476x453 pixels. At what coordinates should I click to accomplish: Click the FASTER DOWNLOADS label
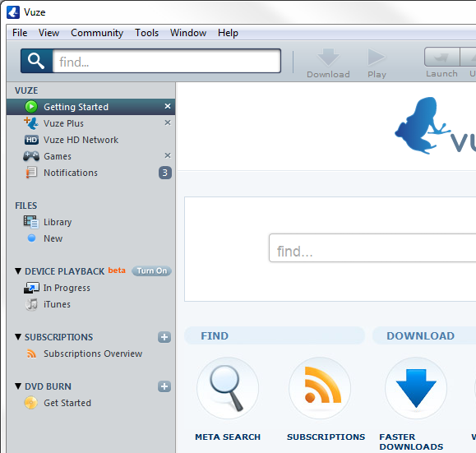tap(411, 441)
